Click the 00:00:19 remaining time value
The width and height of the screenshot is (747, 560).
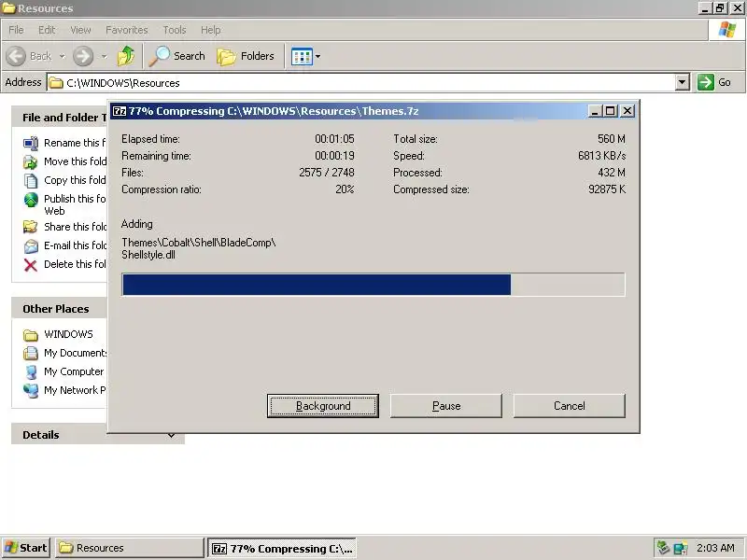tap(334, 156)
